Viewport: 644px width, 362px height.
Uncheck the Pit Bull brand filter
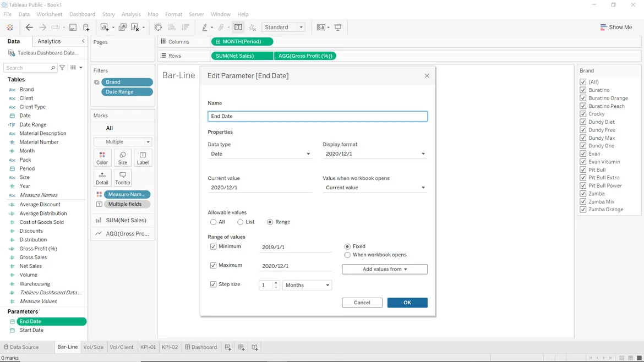point(583,170)
